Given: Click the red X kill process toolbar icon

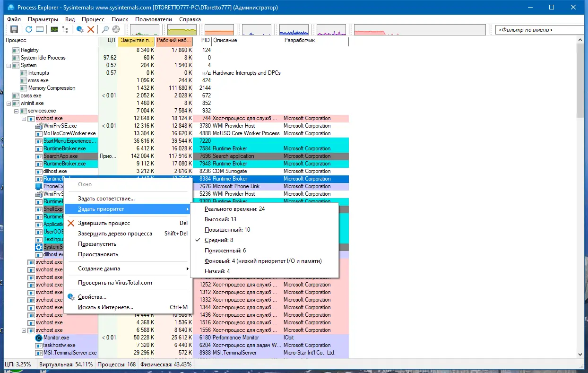Looking at the screenshot, I should (x=91, y=29).
